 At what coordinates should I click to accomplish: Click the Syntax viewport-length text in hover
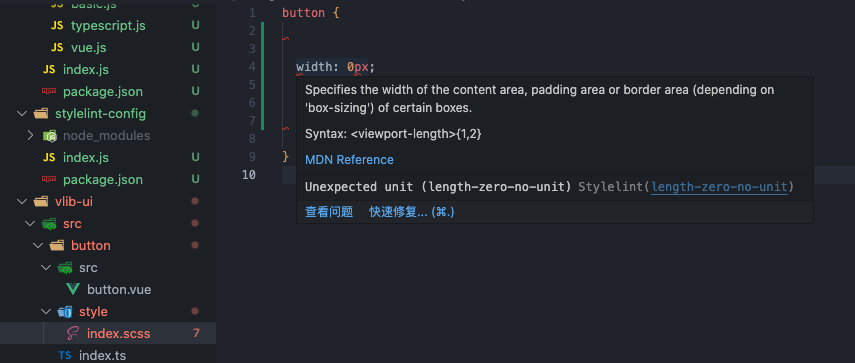point(393,134)
